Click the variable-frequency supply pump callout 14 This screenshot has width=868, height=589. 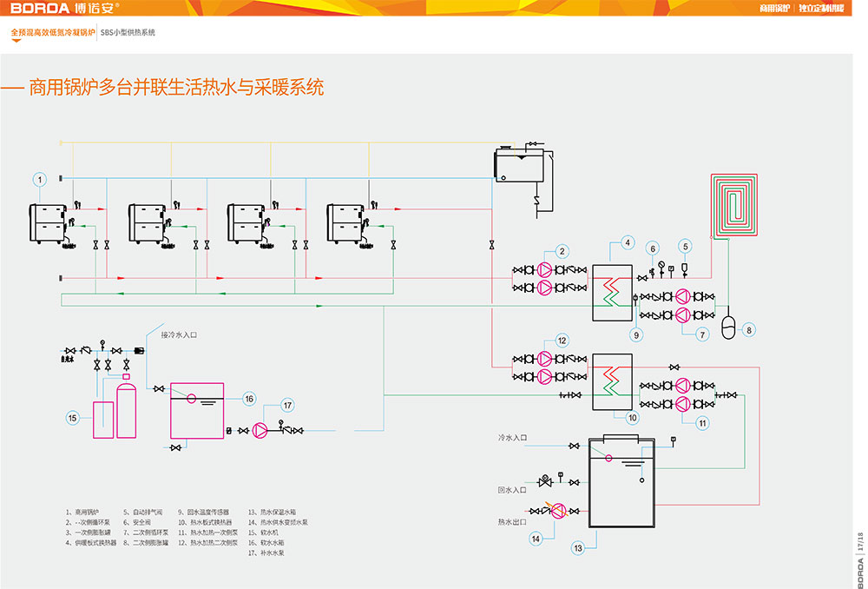point(537,539)
